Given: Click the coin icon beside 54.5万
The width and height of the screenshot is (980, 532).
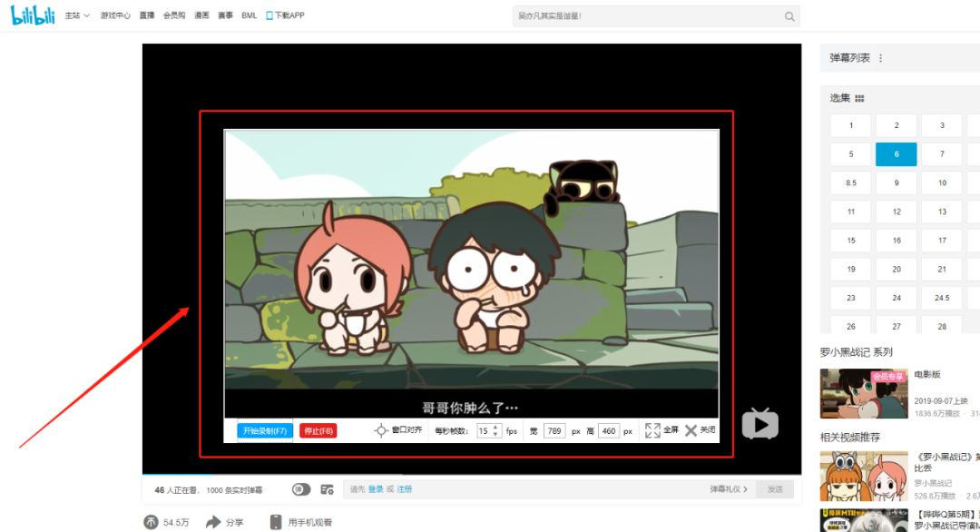Looking at the screenshot, I should click(151, 522).
